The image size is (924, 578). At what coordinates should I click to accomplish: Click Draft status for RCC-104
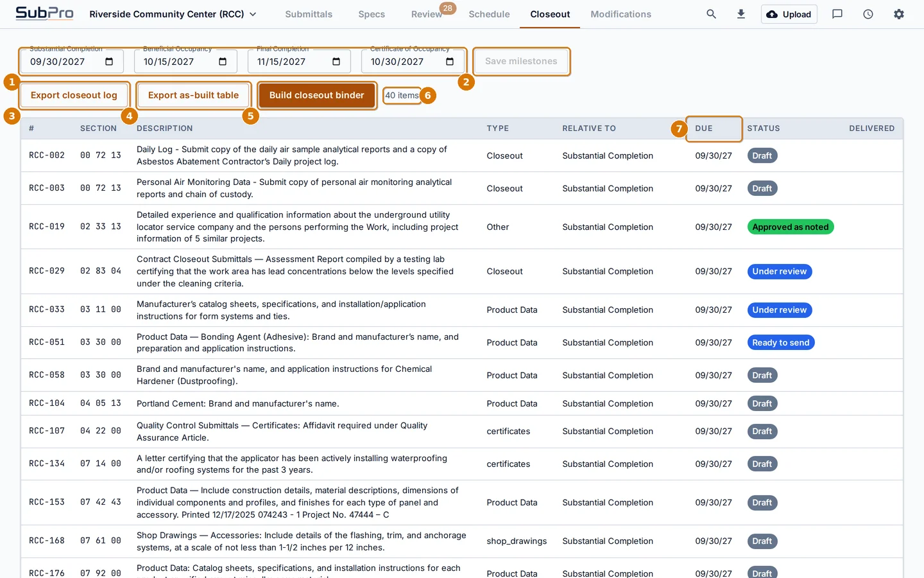[762, 404]
